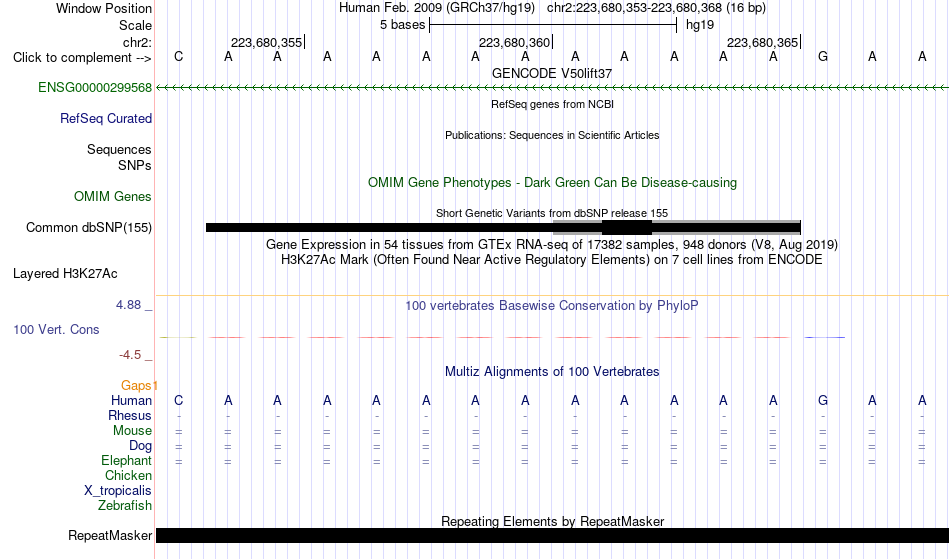Screen dimensions: 950x559
Task: Click the 4.88 PhyloP upper limit value
Action: click(x=128, y=305)
